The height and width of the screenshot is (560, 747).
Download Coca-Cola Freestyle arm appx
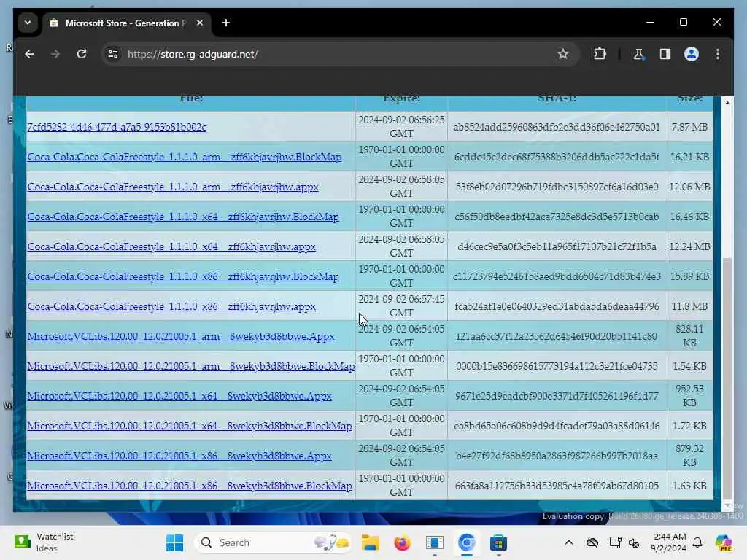(x=172, y=187)
